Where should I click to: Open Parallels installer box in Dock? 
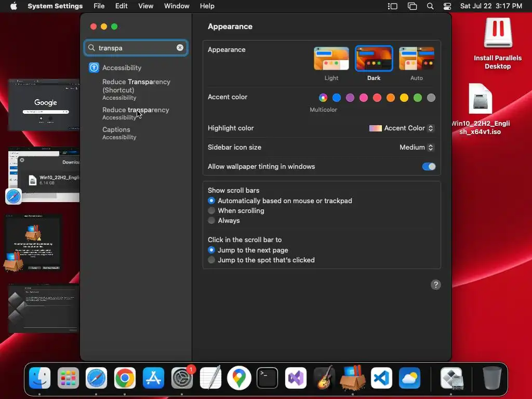[353, 378]
